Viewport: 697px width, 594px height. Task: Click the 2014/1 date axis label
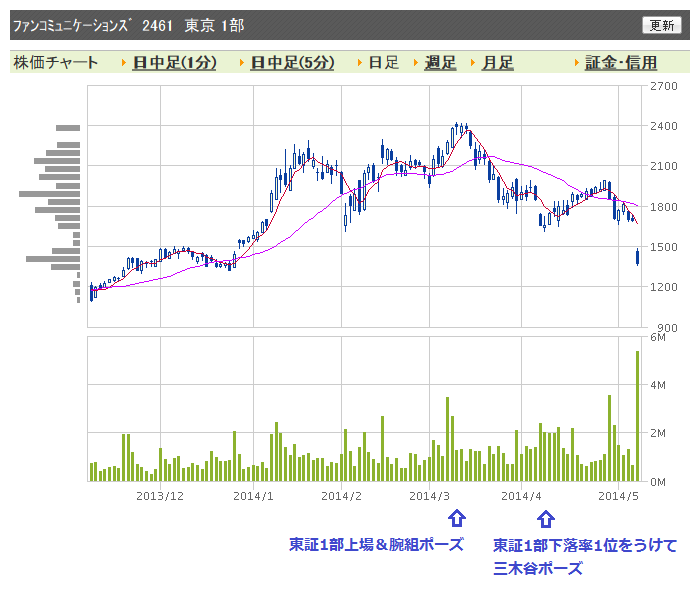tap(253, 496)
